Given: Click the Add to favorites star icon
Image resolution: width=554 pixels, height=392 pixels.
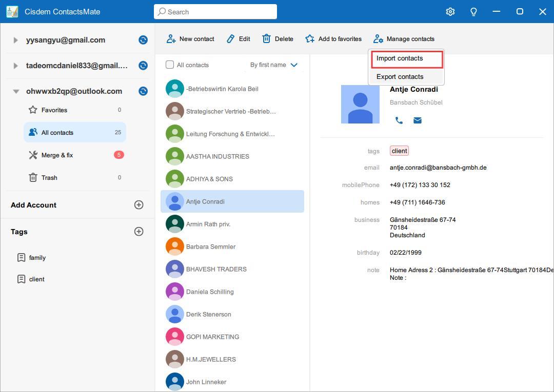Looking at the screenshot, I should [309, 38].
